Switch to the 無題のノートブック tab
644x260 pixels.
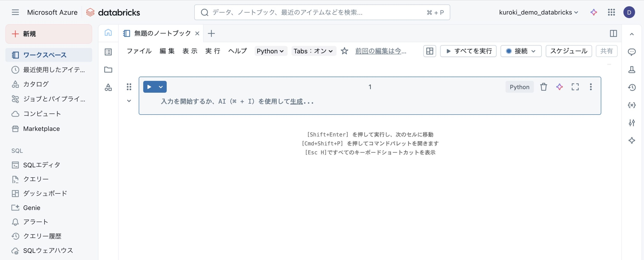pyautogui.click(x=162, y=33)
